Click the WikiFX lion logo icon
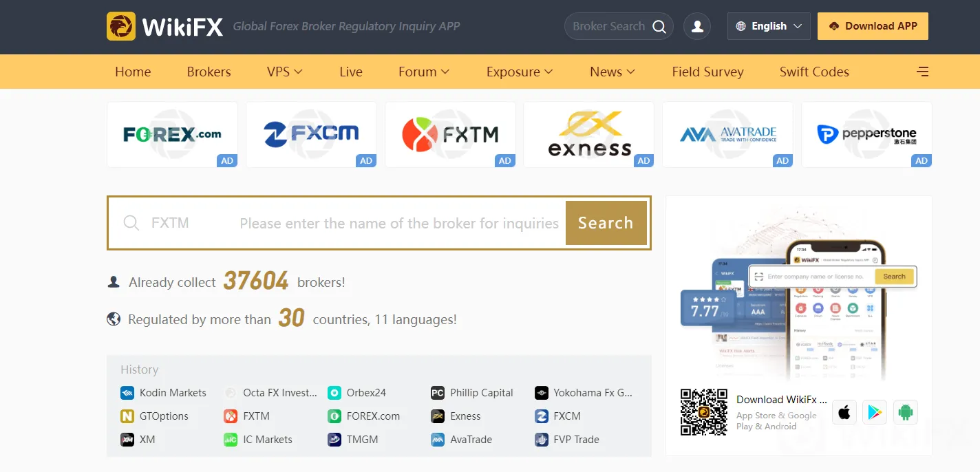The height and width of the screenshot is (472, 980). coord(121,26)
